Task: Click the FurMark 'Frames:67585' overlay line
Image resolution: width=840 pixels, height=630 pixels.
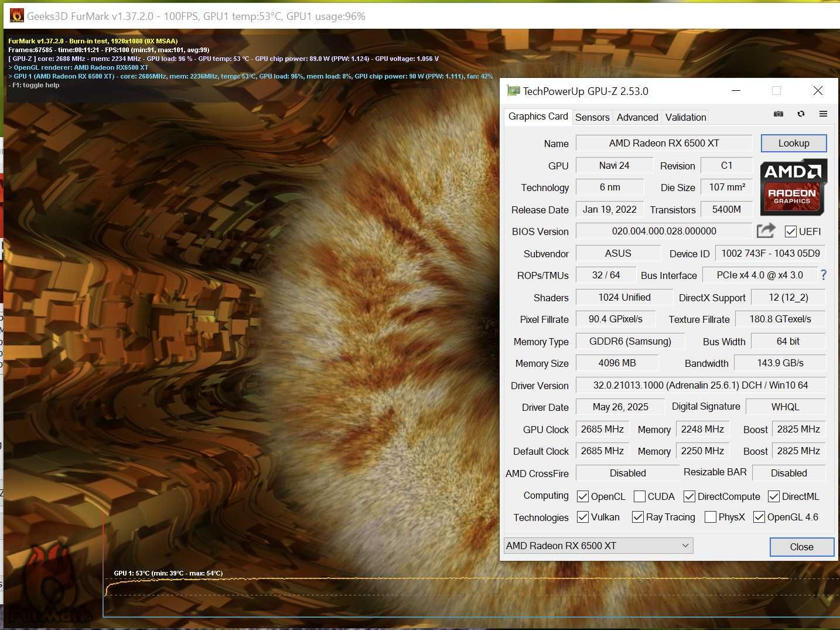Action: (109, 50)
